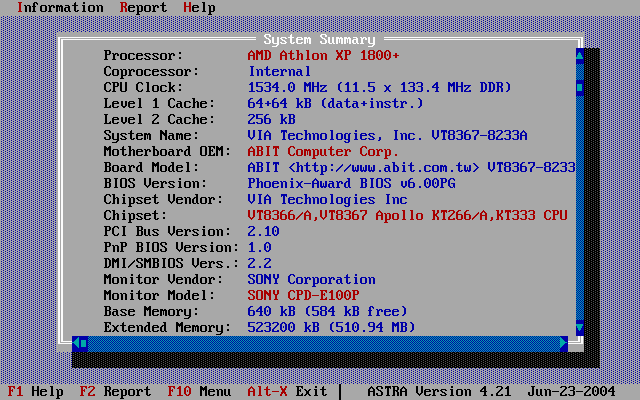Viewport: 640px width, 400px height.
Task: Click the horizontal scrollbar thumb
Action: (84, 343)
